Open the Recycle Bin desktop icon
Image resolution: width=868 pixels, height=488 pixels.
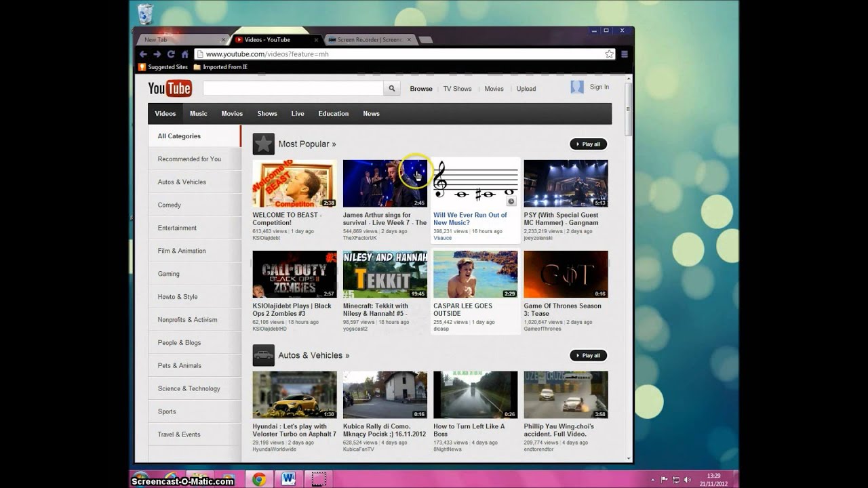coord(145,14)
